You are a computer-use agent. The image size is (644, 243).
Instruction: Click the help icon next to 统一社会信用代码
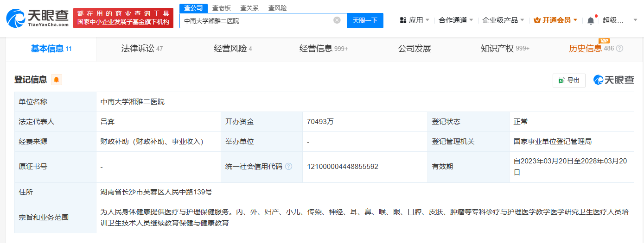pyautogui.click(x=289, y=167)
